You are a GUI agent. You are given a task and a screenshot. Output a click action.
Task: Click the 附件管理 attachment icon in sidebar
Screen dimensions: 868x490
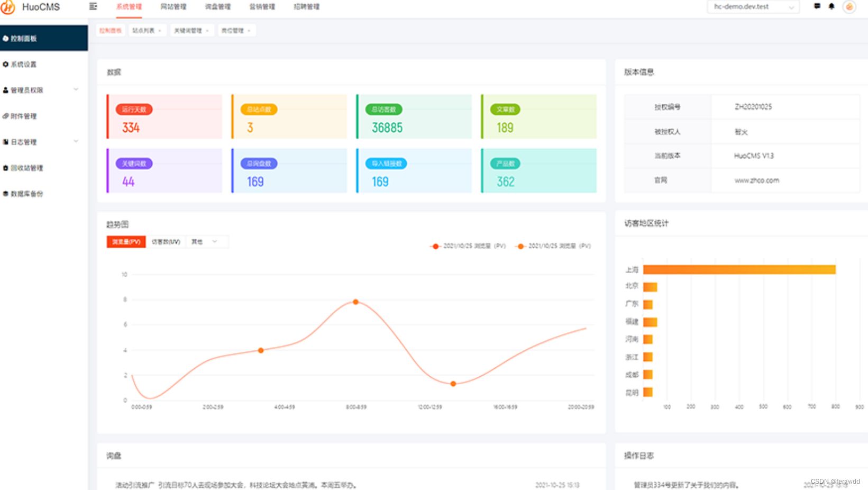tap(5, 116)
